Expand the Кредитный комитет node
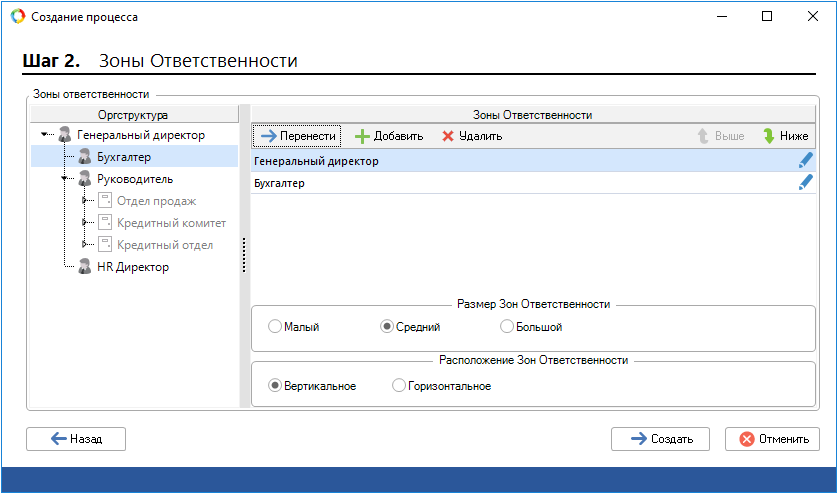 86,223
